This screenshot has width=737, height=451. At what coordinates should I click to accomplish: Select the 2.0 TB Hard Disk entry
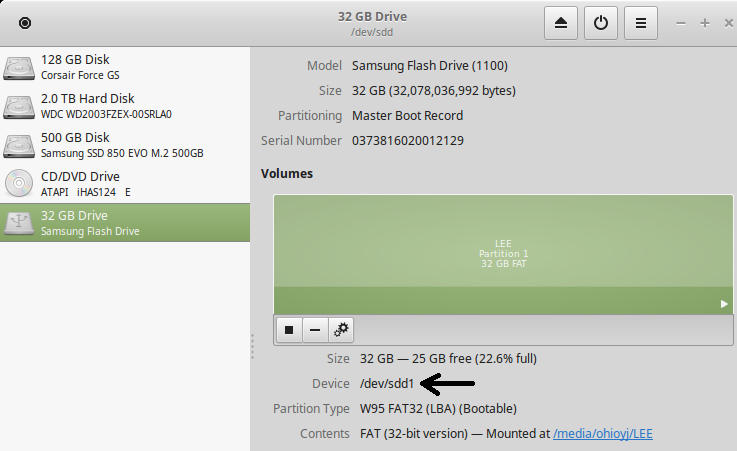coord(125,106)
